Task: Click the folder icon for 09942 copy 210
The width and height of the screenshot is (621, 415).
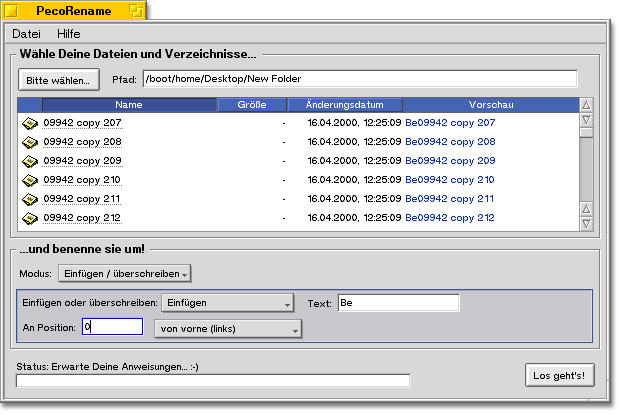Action: 30,181
